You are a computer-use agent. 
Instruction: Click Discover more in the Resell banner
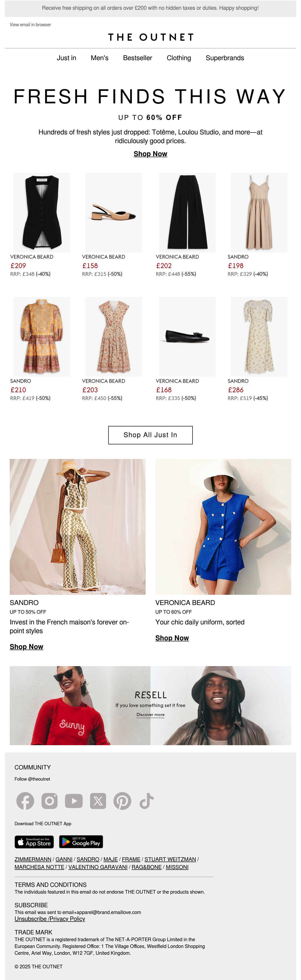[151, 714]
